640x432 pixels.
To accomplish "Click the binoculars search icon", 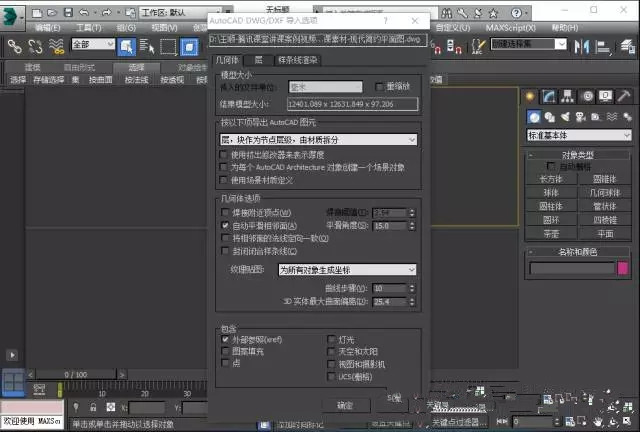I will click(x=447, y=13).
